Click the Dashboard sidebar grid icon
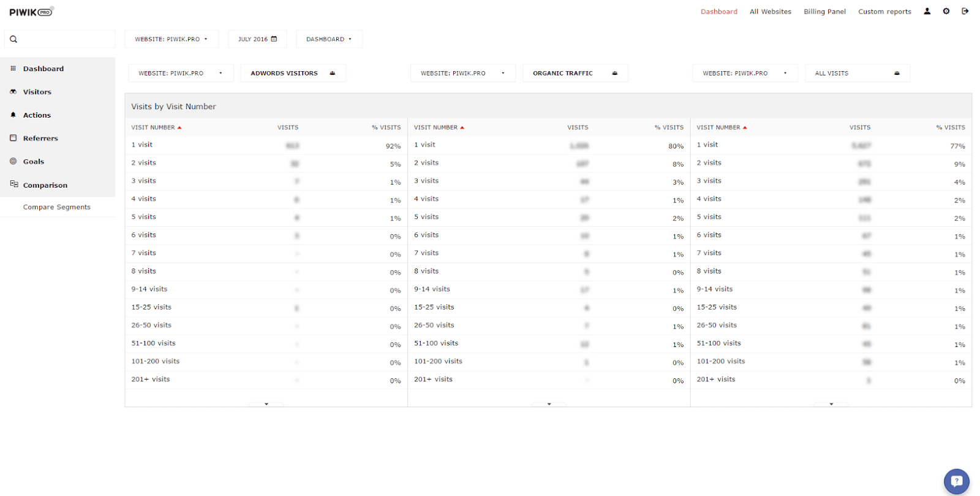980x496 pixels. tap(13, 68)
